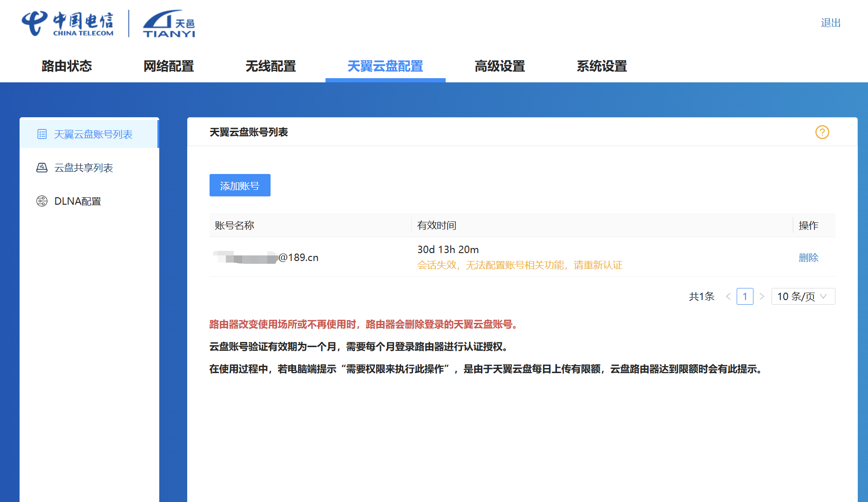Open the 路由状态 tab
This screenshot has height=502, width=868.
pyautogui.click(x=67, y=66)
